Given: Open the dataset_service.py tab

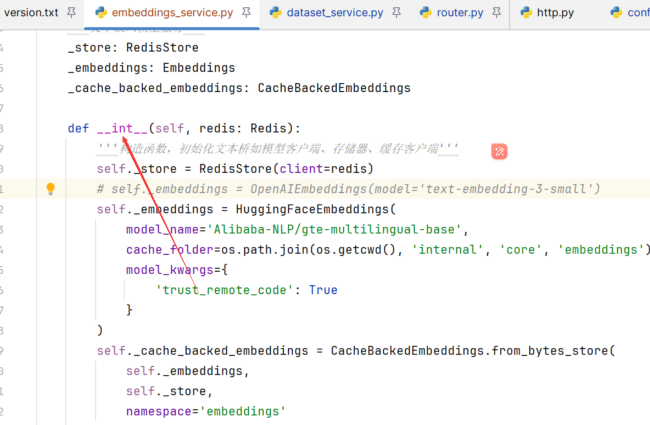Looking at the screenshot, I should [335, 13].
